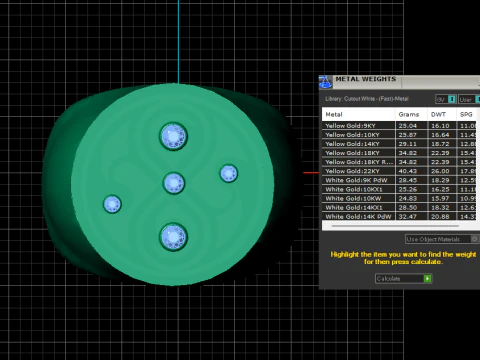This screenshot has width=480, height=360.
Task: Select the center gemstone on the disc
Action: pos(174,183)
